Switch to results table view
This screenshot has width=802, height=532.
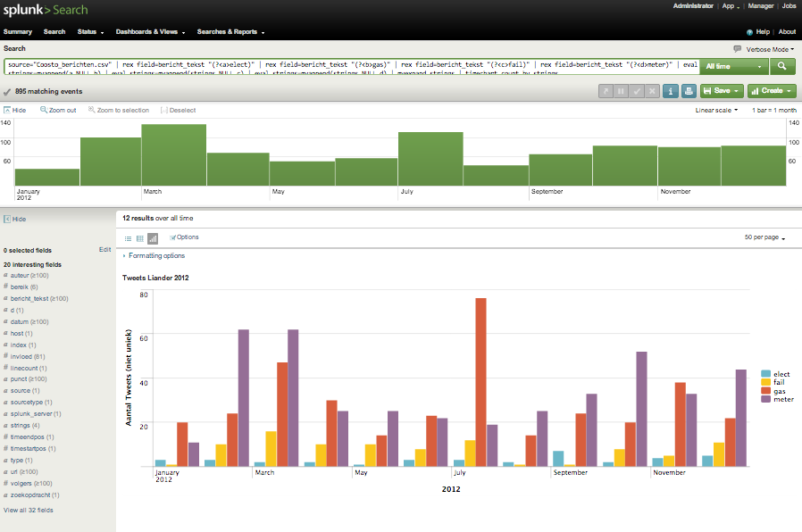[x=140, y=238]
